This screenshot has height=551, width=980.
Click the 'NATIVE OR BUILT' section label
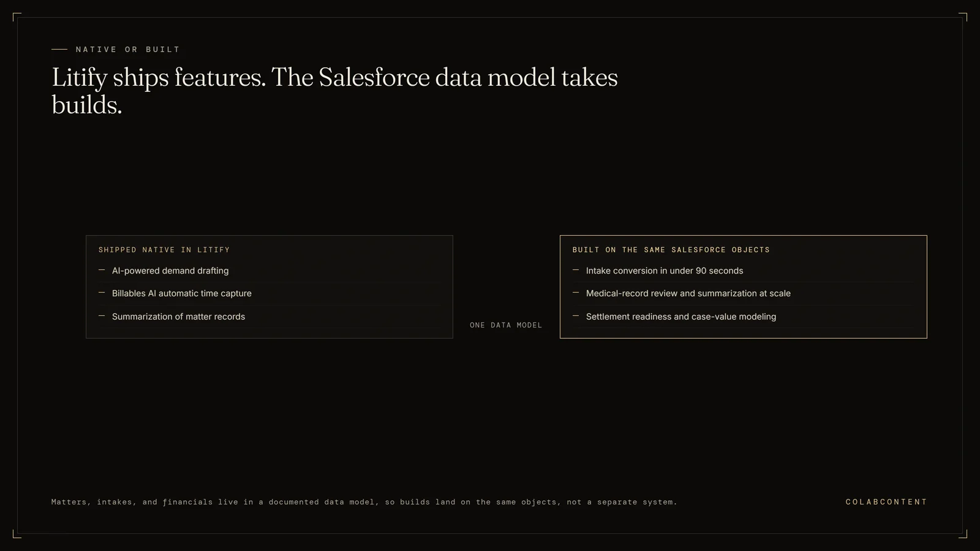(x=128, y=50)
